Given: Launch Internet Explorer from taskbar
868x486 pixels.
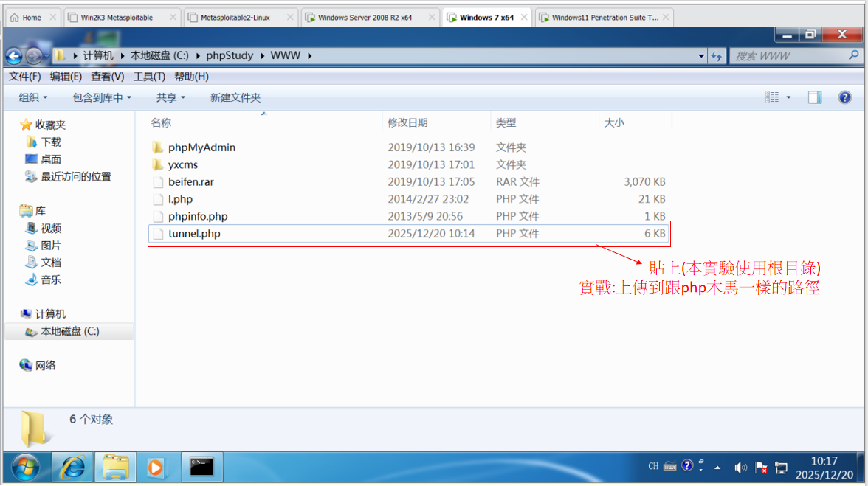Looking at the screenshot, I should [x=72, y=468].
